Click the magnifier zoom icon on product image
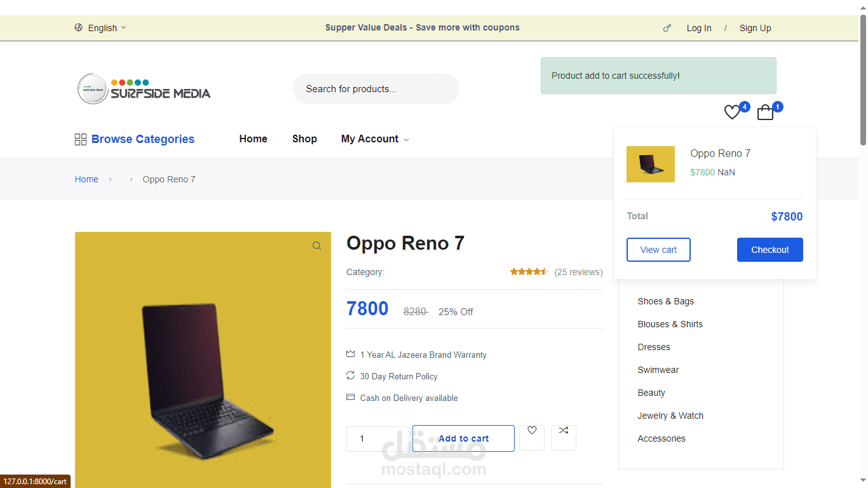 316,246
